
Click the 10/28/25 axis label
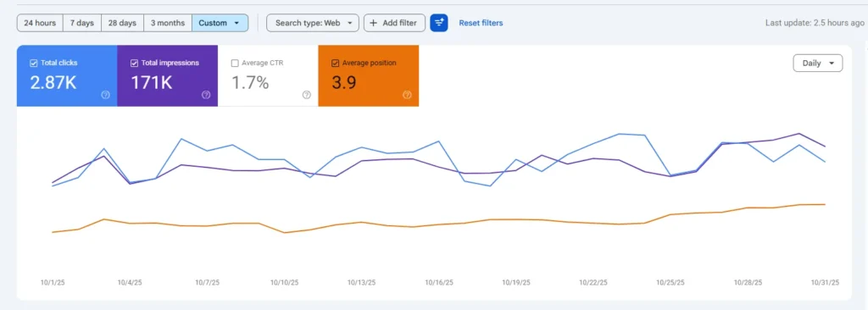click(x=748, y=282)
